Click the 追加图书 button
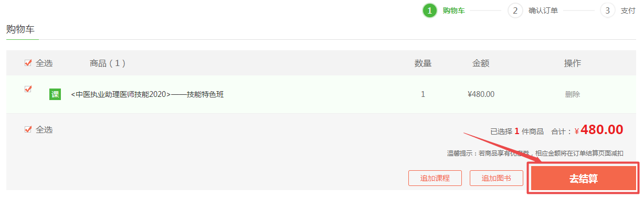The image size is (644, 198). [x=497, y=178]
